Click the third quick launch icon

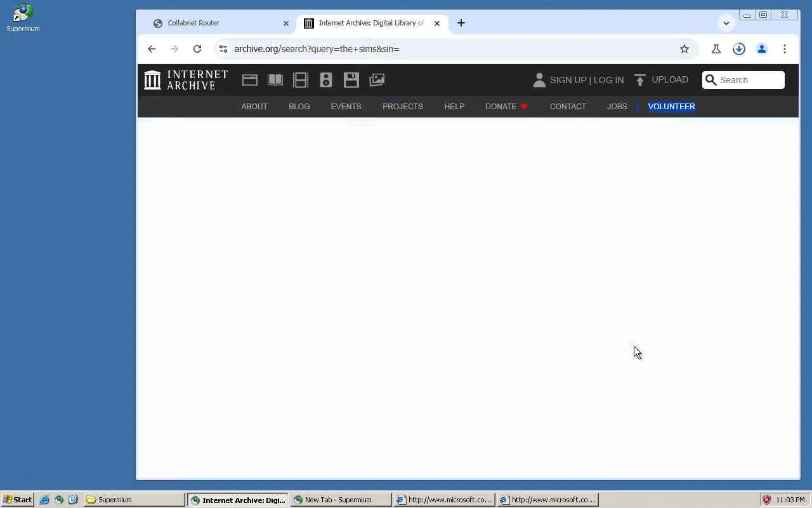click(73, 500)
